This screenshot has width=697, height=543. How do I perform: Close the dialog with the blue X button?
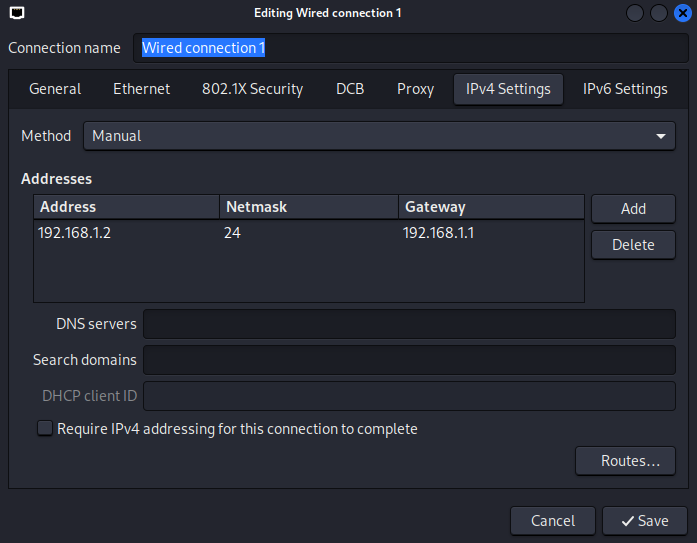(x=682, y=13)
